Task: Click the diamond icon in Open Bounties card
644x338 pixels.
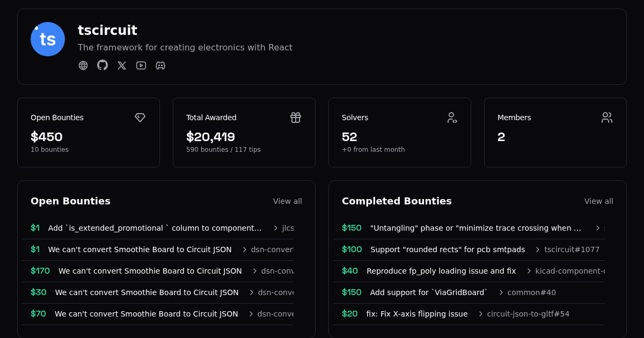Action: [140, 117]
